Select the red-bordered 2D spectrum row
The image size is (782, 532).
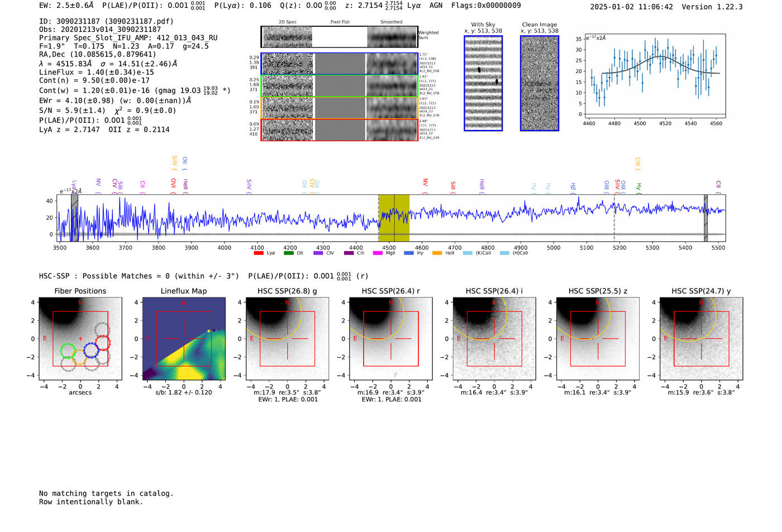click(x=339, y=130)
